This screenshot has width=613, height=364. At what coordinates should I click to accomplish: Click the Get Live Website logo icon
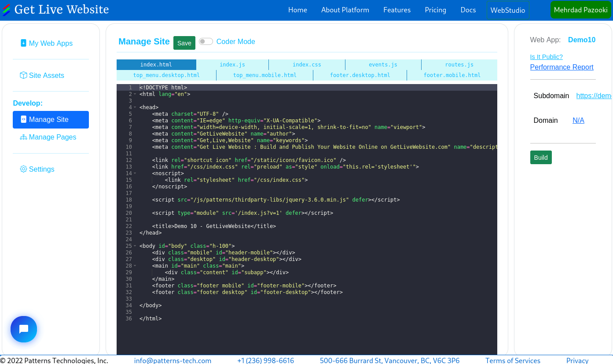click(x=7, y=10)
